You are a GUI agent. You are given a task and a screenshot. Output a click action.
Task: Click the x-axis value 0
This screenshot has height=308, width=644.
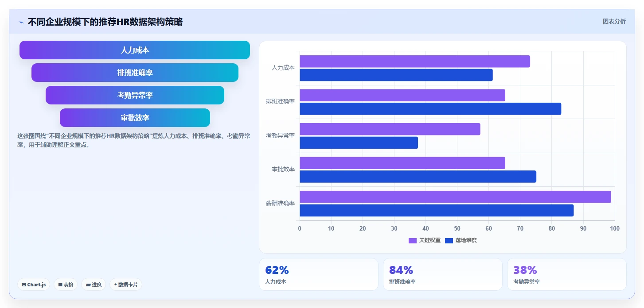pyautogui.click(x=300, y=228)
